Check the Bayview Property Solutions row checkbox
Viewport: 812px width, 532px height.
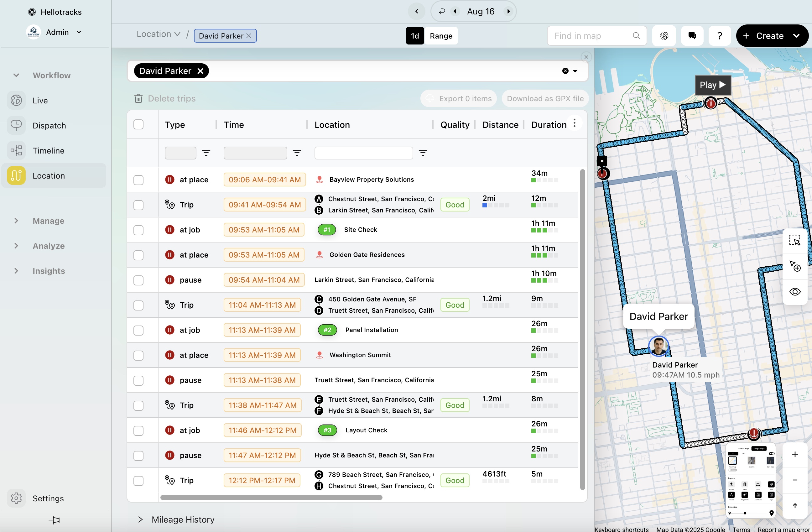pos(138,180)
